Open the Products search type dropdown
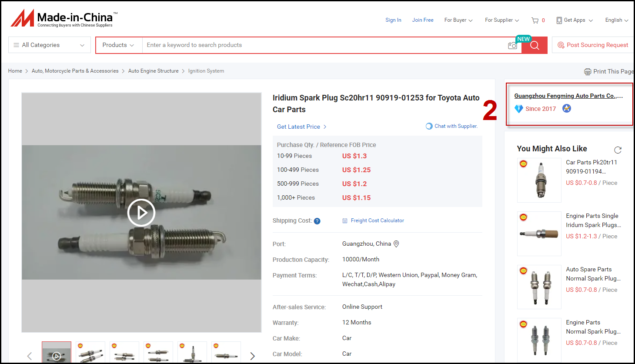 (x=118, y=45)
